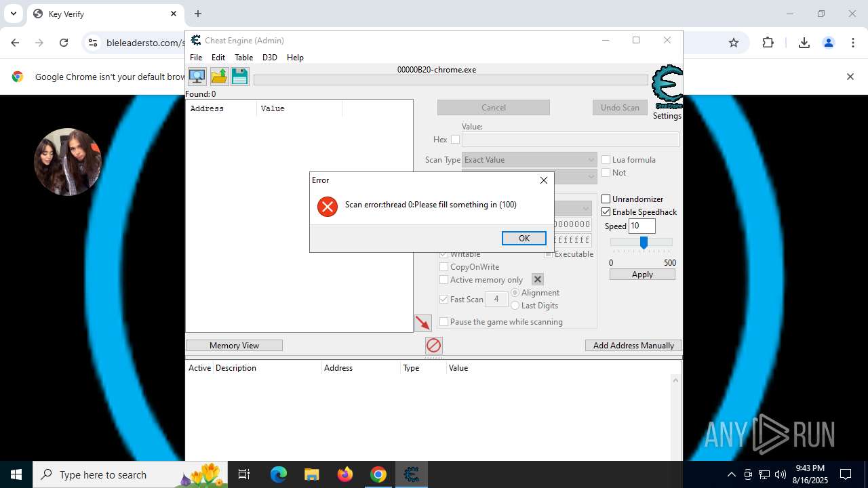The image size is (868, 488).
Task: Open notification center icon
Action: 846,474
